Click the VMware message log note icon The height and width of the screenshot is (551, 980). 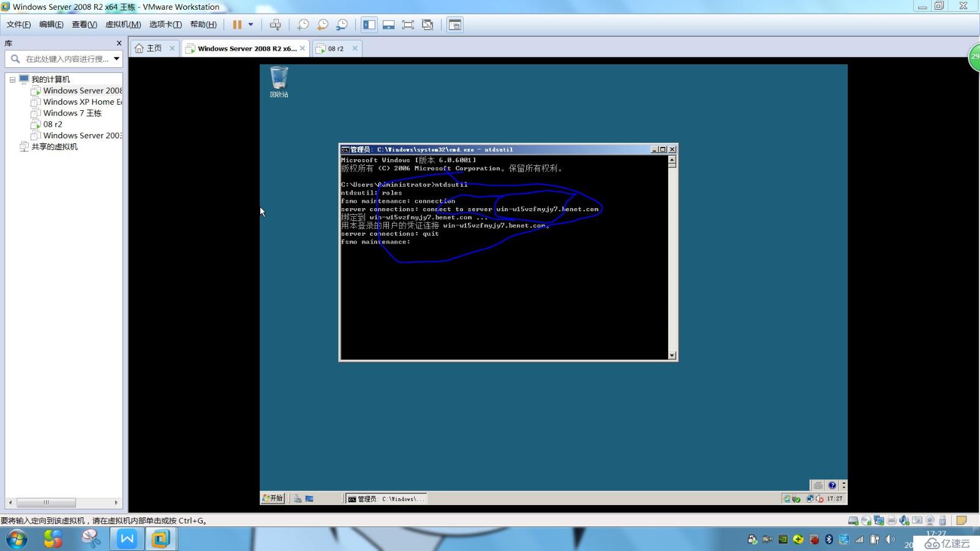(962, 520)
